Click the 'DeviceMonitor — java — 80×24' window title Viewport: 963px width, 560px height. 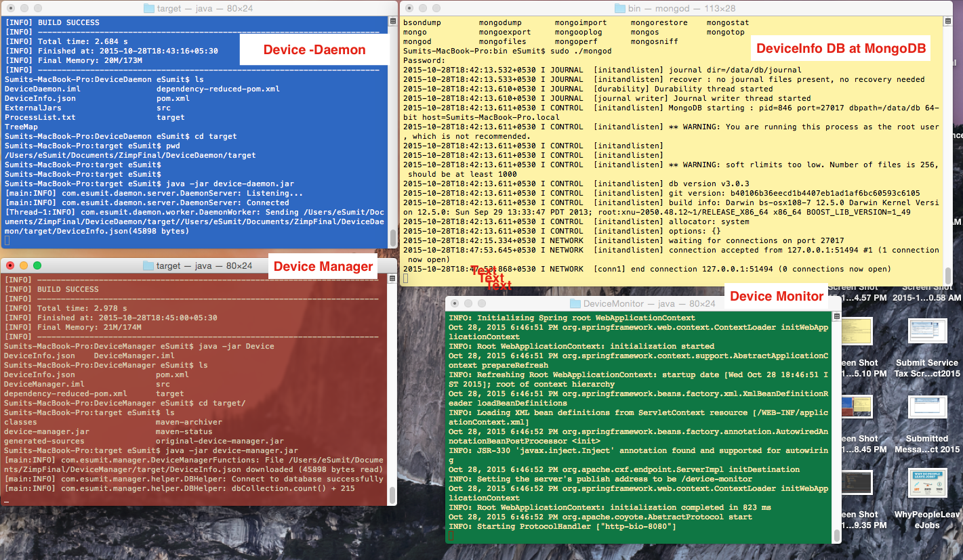tap(649, 303)
